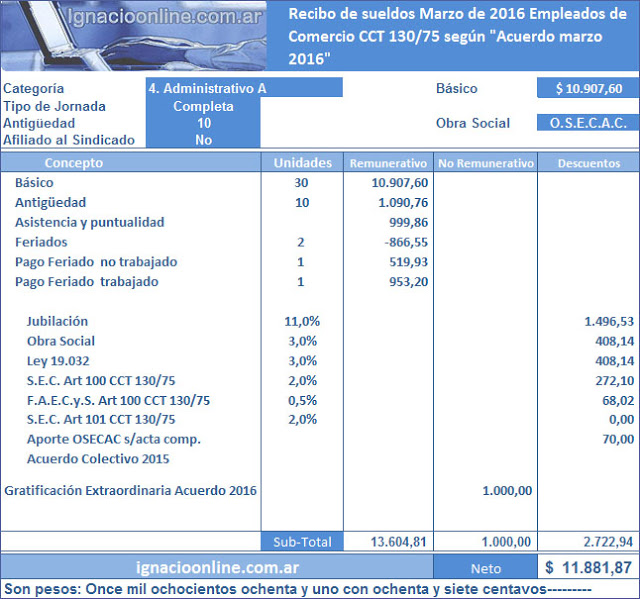
Task: Select the discount '1.496,53'
Action: tap(609, 321)
